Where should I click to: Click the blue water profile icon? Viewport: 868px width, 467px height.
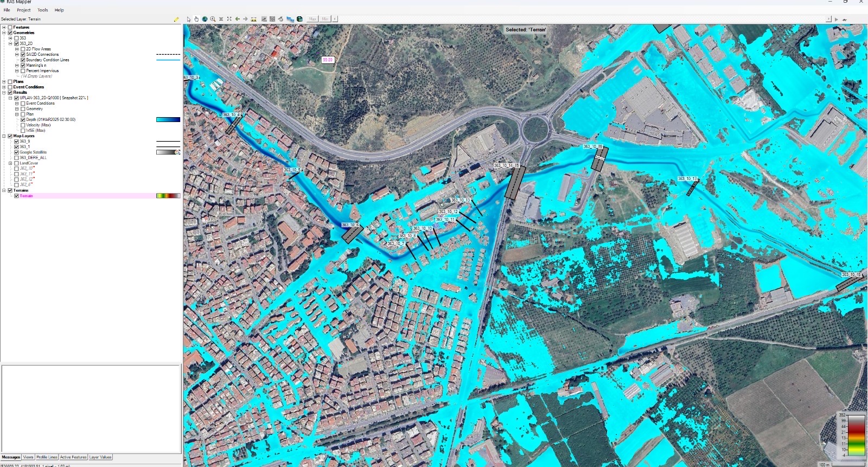pyautogui.click(x=290, y=19)
